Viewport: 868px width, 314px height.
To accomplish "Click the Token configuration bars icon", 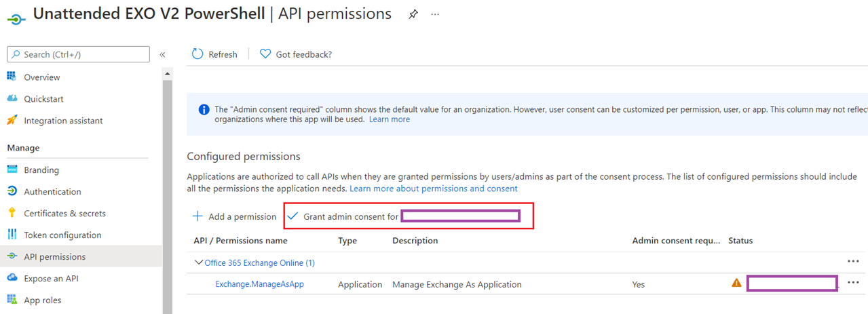I will 12,235.
